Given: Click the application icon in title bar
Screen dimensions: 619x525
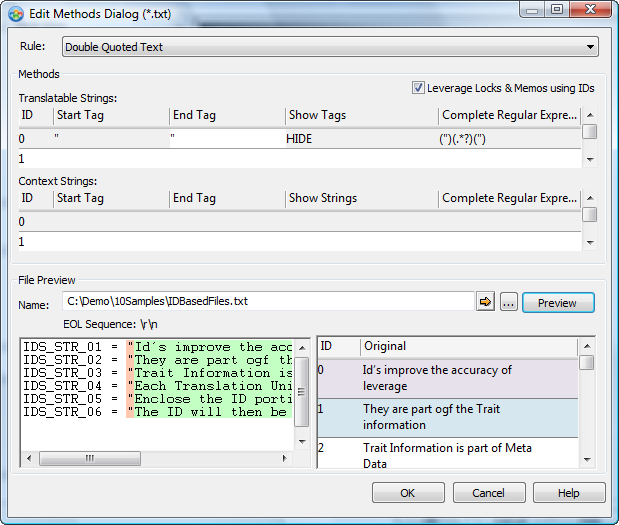Looking at the screenshot, I should [x=15, y=14].
